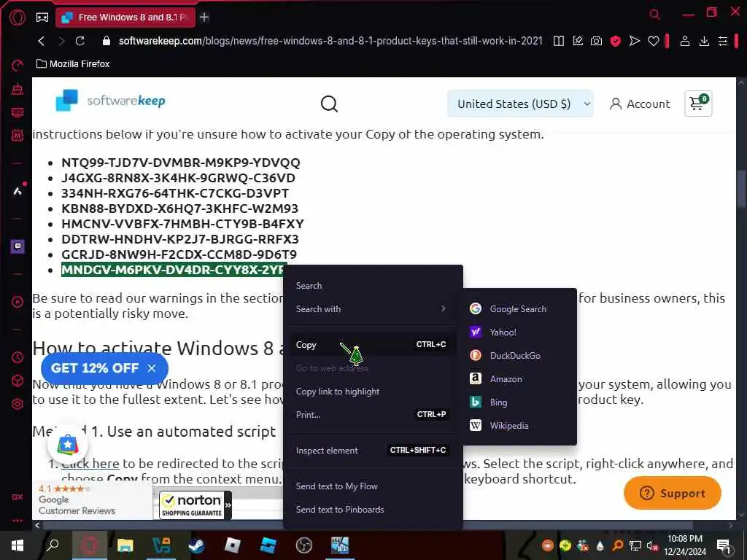Click the shopping bag app badge
This screenshot has width=747, height=560.
68,444
